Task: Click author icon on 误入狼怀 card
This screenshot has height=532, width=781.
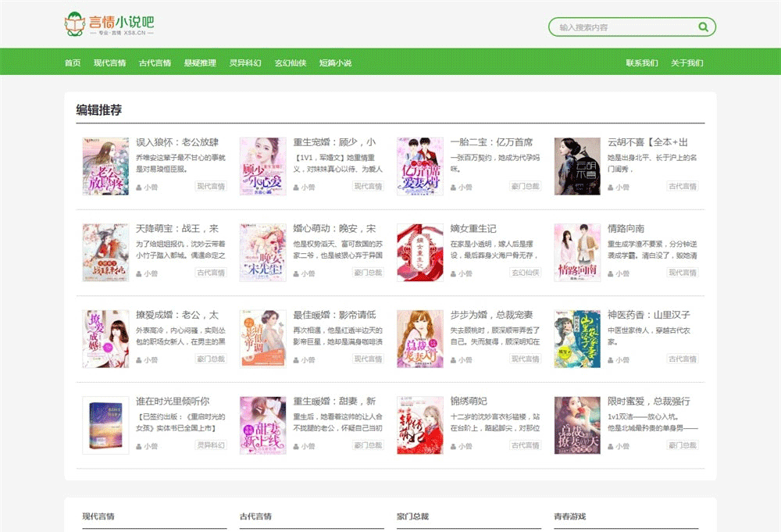Action: [139, 187]
